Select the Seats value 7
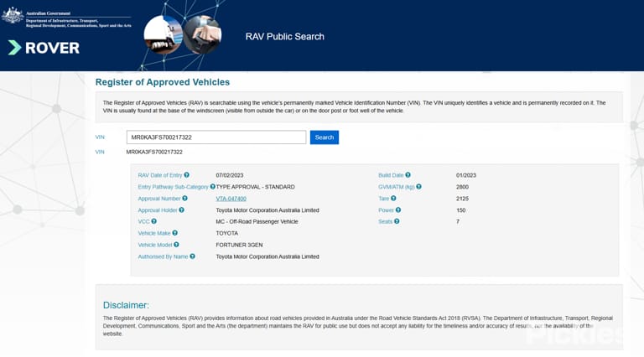This screenshot has height=357, width=644. [458, 221]
